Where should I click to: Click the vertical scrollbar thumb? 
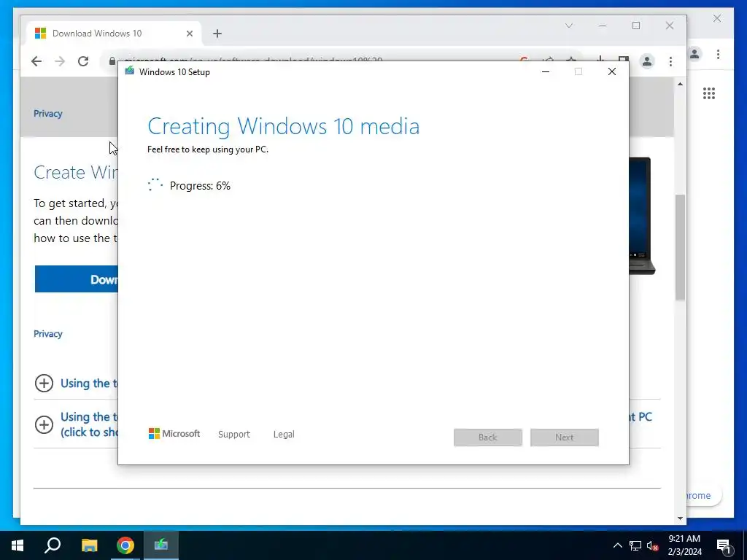coord(680,248)
